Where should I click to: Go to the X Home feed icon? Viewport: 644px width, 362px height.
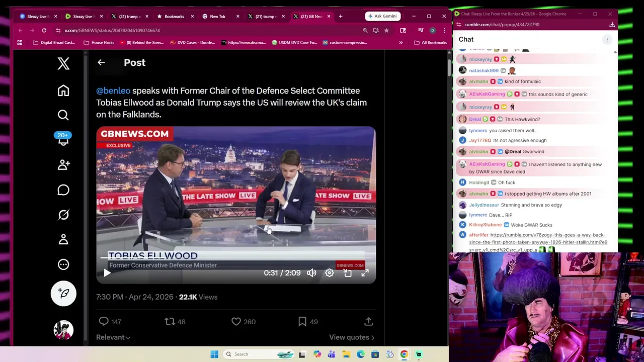click(x=63, y=90)
